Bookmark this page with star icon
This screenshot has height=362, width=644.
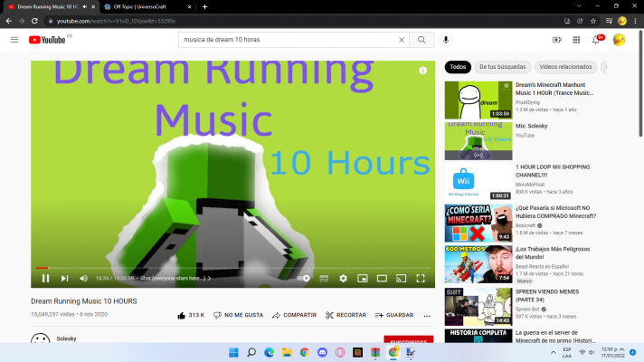click(x=593, y=21)
